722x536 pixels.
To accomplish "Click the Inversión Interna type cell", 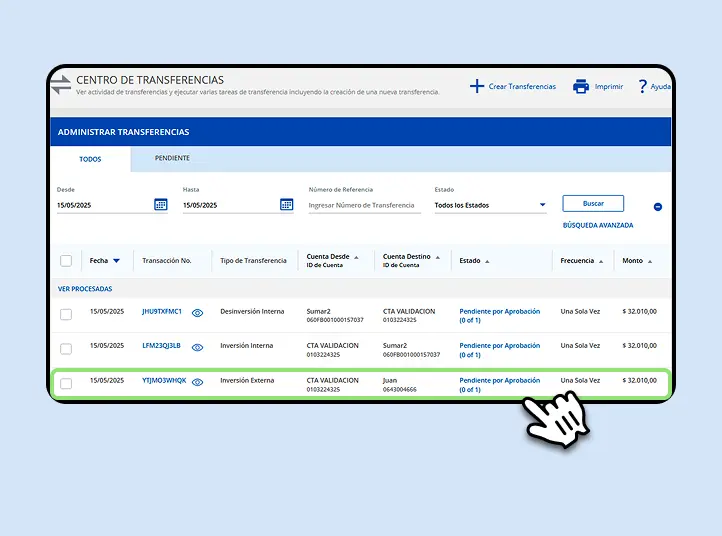I will [x=247, y=345].
